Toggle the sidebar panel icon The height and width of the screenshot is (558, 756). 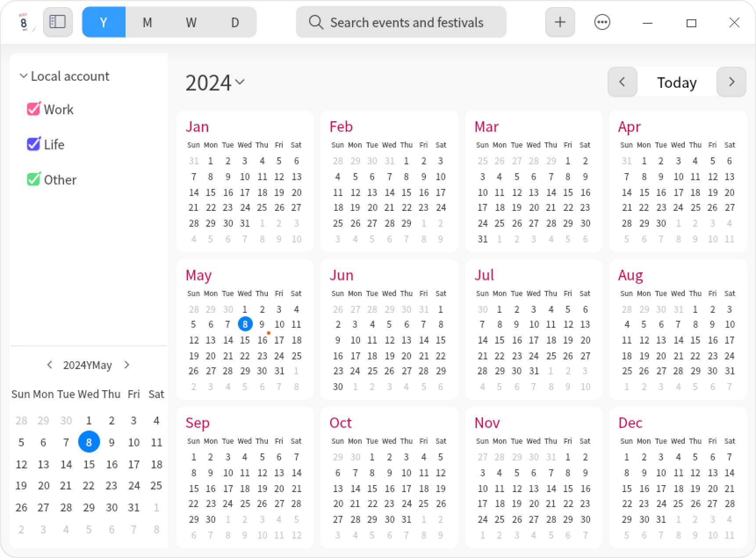(x=58, y=22)
